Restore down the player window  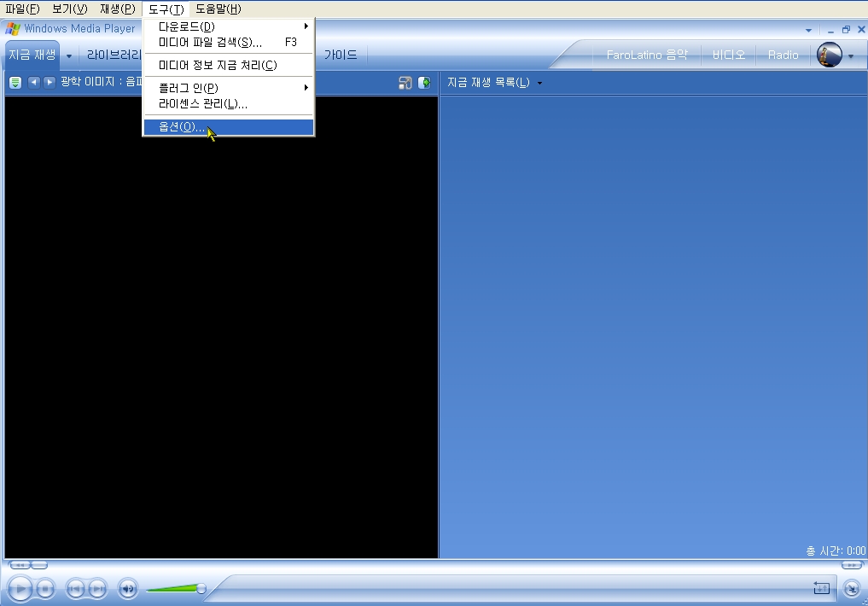846,30
